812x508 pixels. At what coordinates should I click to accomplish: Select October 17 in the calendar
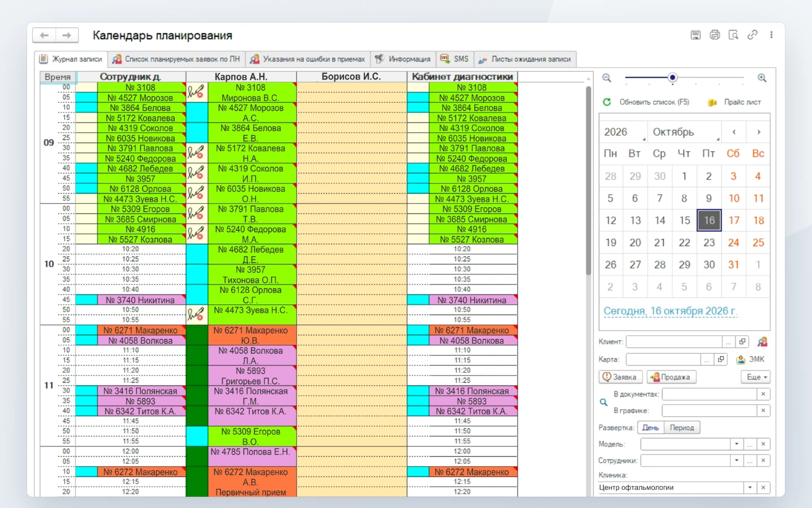coord(734,220)
